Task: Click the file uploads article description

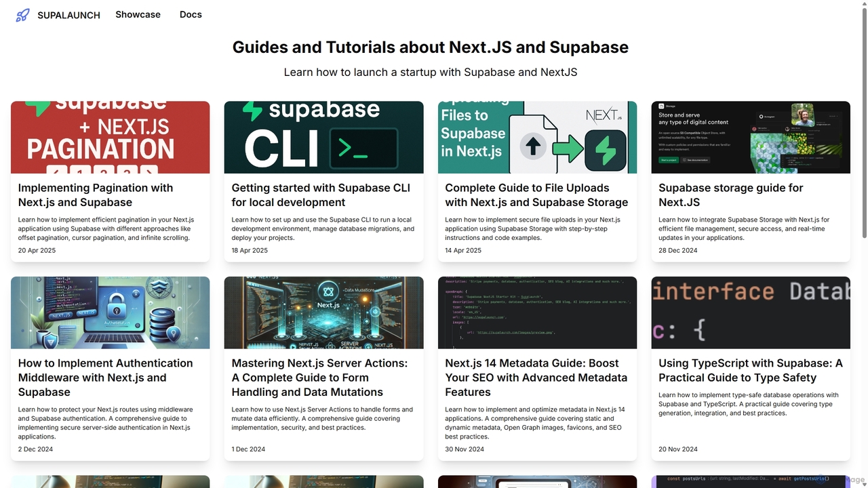Action: (x=533, y=229)
